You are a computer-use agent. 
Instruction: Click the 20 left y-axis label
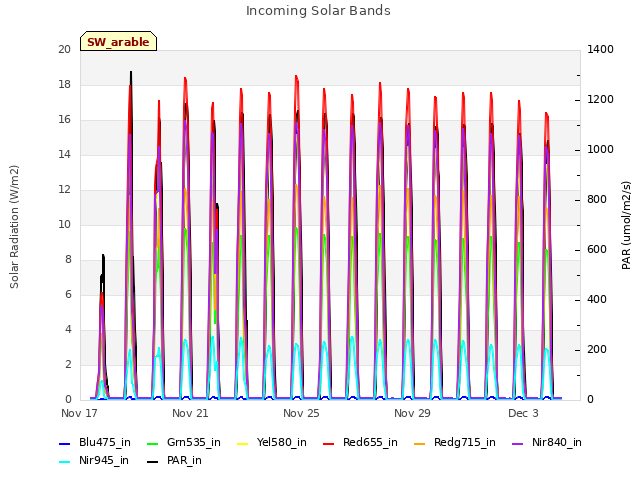click(64, 49)
